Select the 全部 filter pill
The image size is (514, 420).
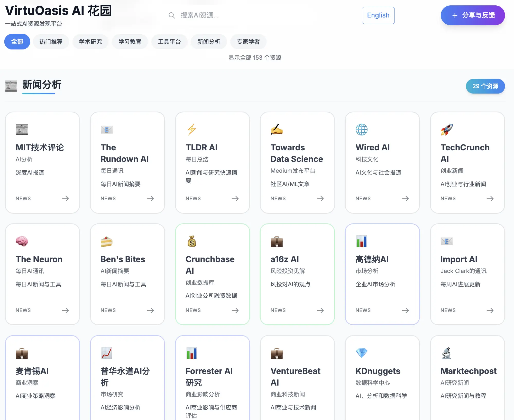click(17, 42)
